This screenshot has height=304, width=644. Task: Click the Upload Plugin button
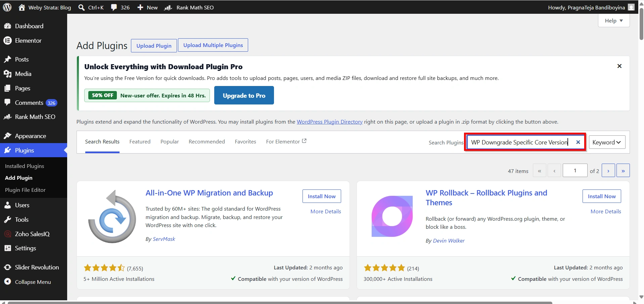[x=154, y=46]
